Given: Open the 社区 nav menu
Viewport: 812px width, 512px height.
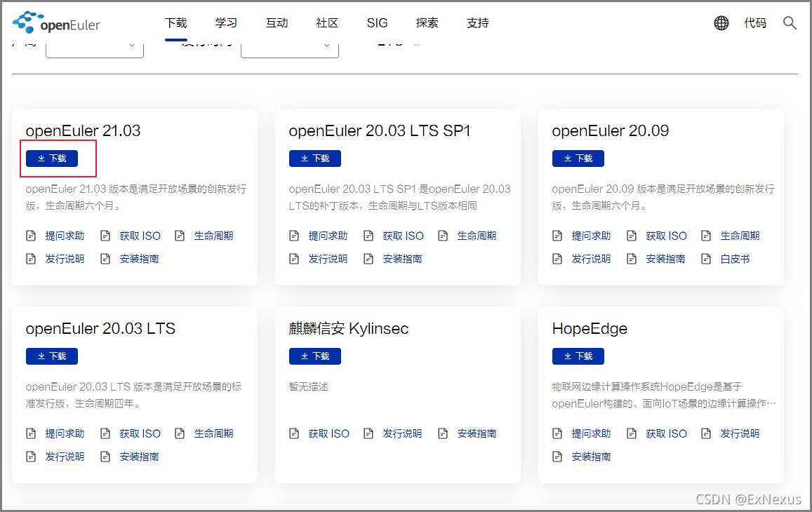Looking at the screenshot, I should point(327,22).
